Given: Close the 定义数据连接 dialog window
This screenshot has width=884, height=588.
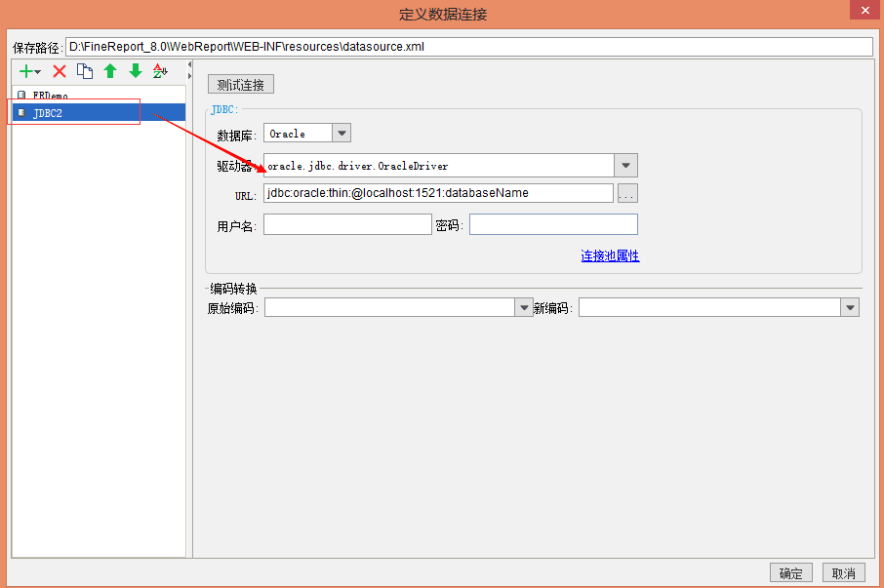Looking at the screenshot, I should coord(864,10).
